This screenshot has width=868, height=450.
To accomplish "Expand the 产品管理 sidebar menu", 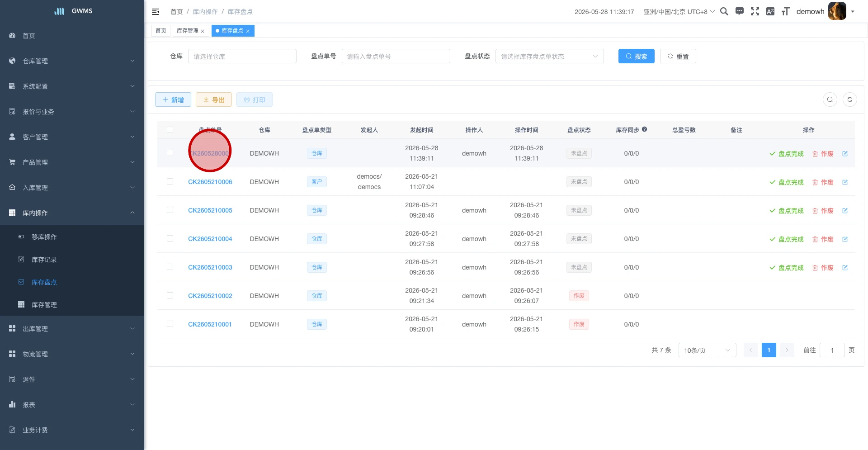I will 72,162.
